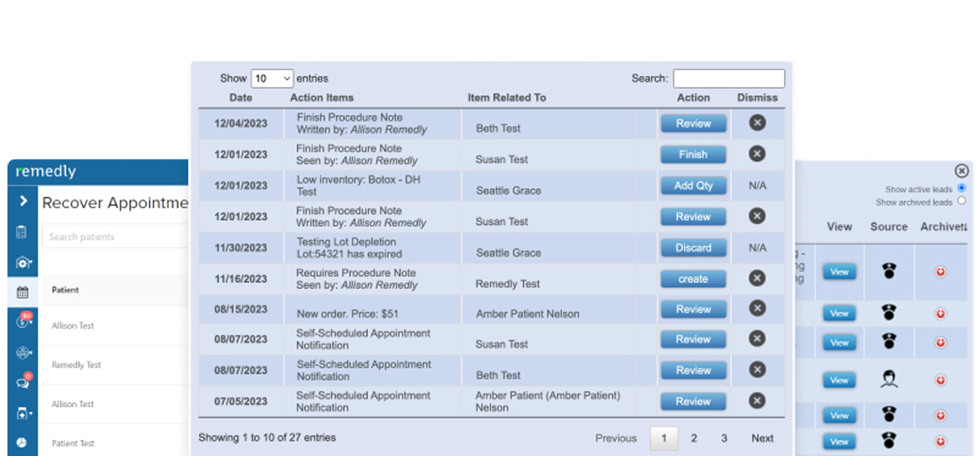This screenshot has height=456, width=980.
Task: Open the pie chart reports icon
Action: coord(21,443)
